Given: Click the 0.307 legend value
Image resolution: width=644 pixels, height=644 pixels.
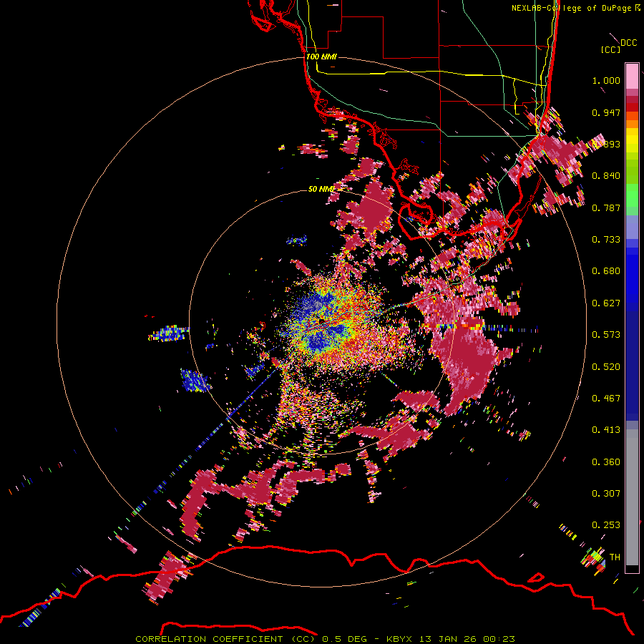Looking at the screenshot, I should [606, 494].
